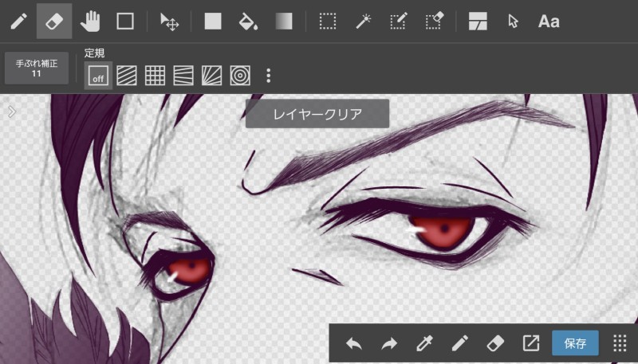Viewport: 638px width, 364px height.
Task: Pick the eyedropper in the bottom bar
Action: point(425,343)
